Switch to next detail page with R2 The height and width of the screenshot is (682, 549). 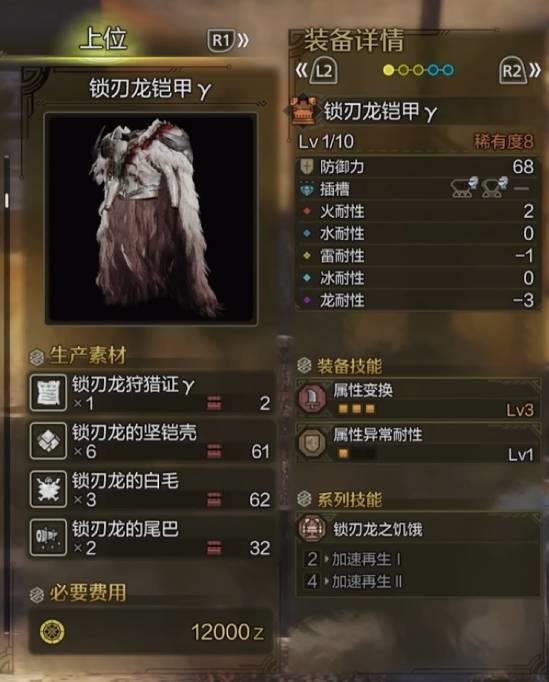point(519,70)
